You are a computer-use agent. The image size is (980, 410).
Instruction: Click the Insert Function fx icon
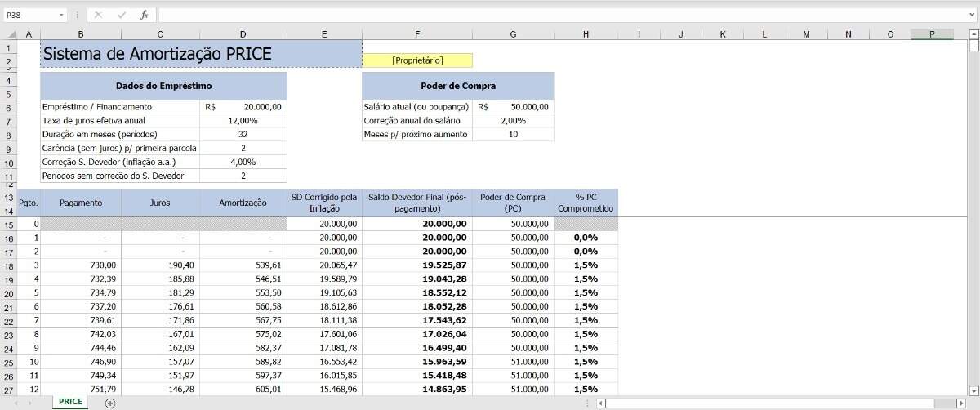(144, 15)
